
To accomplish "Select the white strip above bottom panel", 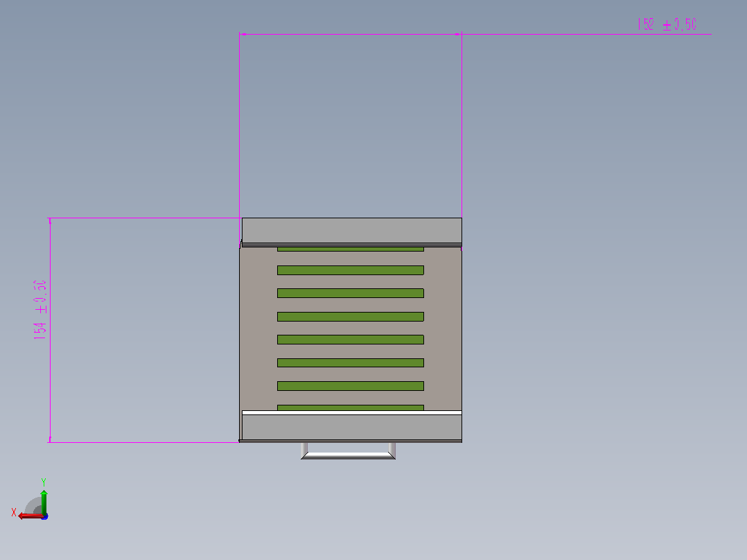I will tap(351, 413).
